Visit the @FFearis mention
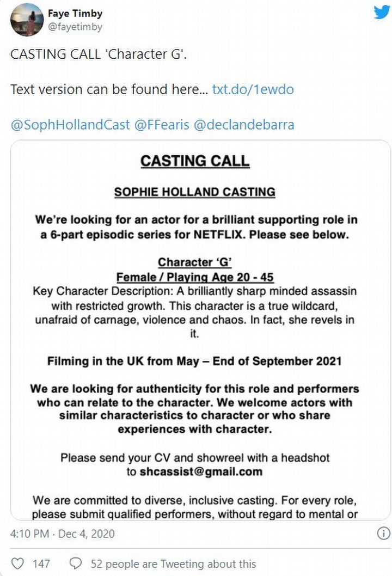The image size is (392, 576). pos(161,124)
